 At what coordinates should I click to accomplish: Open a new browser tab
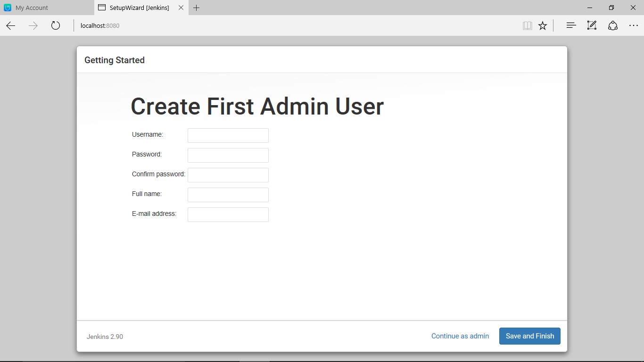click(197, 8)
